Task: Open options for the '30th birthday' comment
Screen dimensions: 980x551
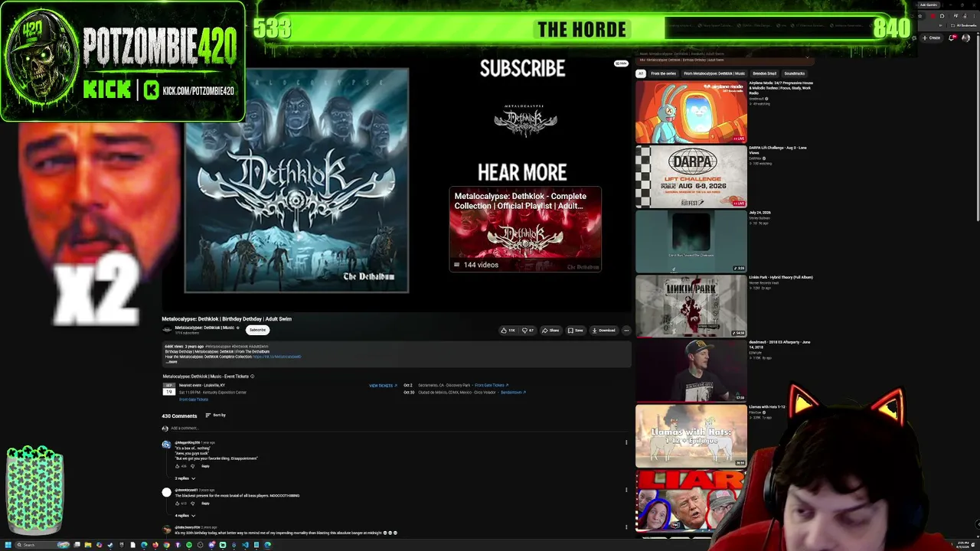Action: (x=626, y=527)
